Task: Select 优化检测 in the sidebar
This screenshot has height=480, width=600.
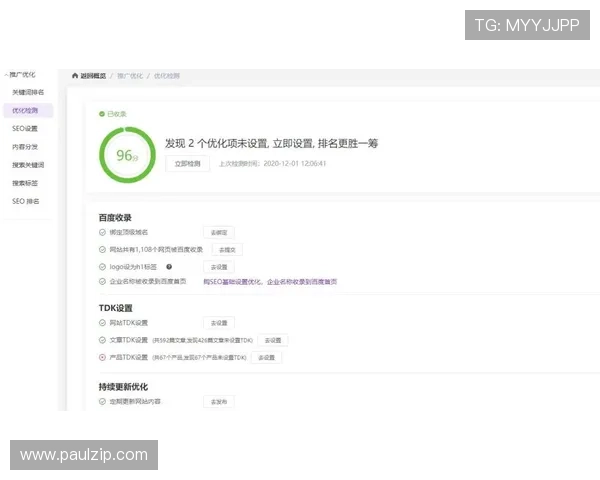Action: coord(28,111)
